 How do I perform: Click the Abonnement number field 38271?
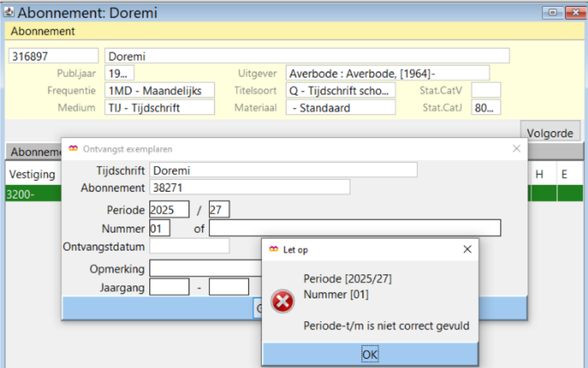tap(249, 187)
